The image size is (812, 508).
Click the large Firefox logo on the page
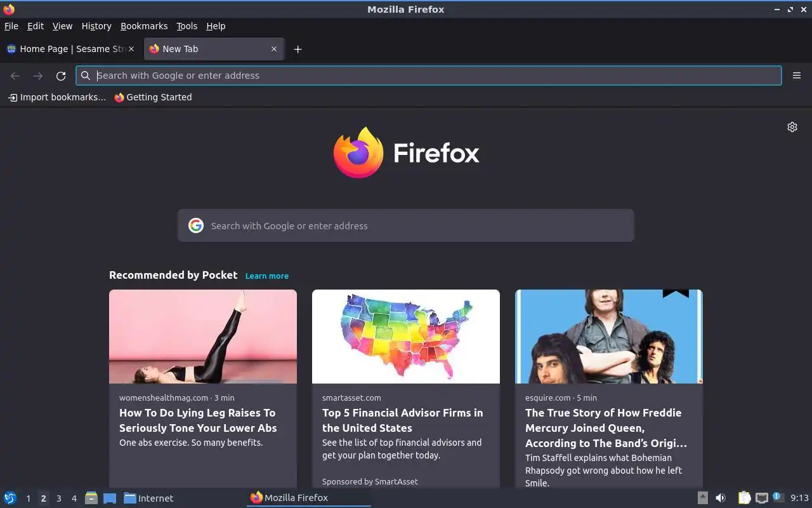(358, 152)
